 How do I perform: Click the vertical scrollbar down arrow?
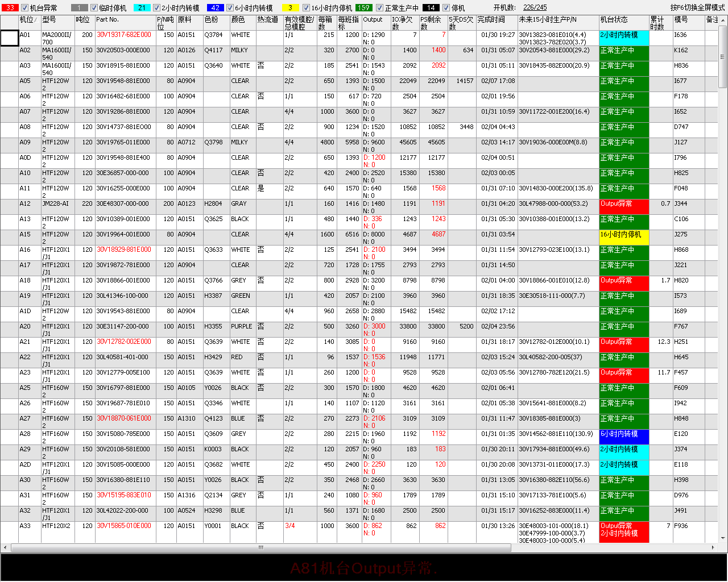[x=723, y=538]
